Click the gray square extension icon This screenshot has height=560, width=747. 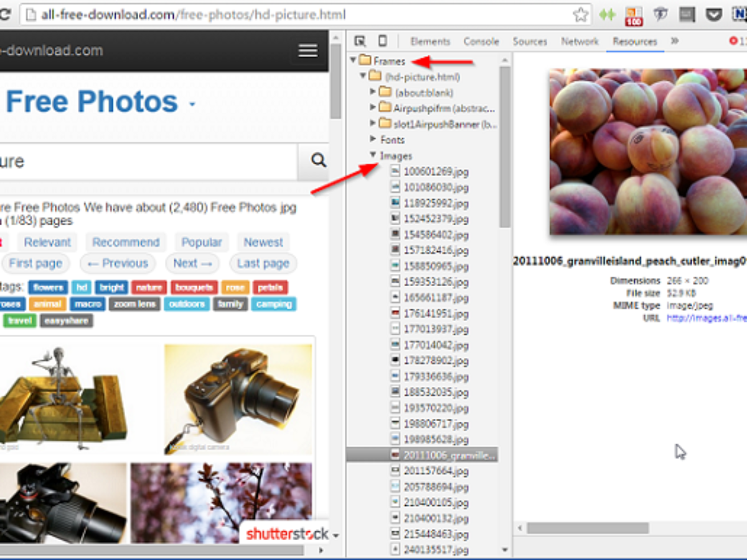point(687,15)
